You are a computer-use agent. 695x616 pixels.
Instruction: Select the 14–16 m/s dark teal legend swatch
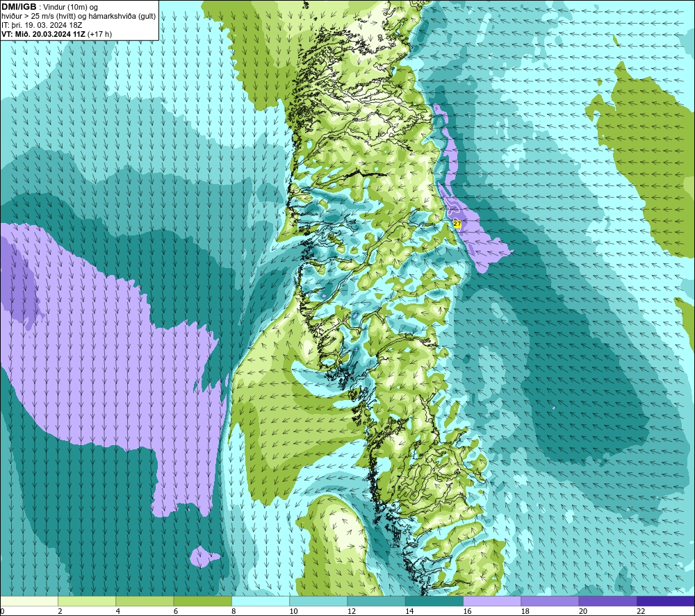pos(434,601)
